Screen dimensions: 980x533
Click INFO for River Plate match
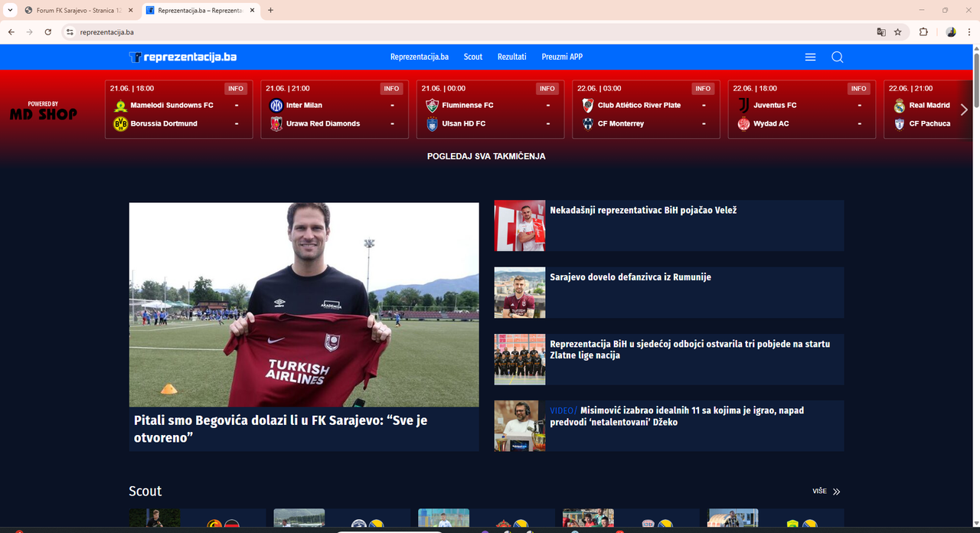point(704,89)
